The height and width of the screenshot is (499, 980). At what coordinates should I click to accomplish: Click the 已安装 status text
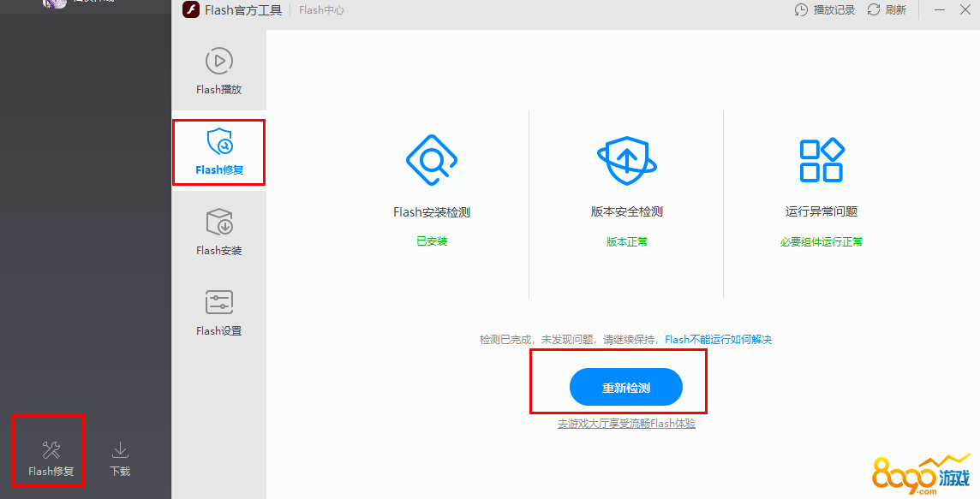pyautogui.click(x=432, y=241)
